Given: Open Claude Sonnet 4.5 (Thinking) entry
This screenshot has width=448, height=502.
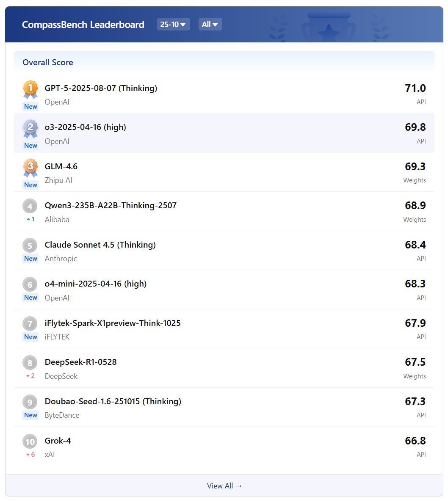Looking at the screenshot, I should click(100, 245).
